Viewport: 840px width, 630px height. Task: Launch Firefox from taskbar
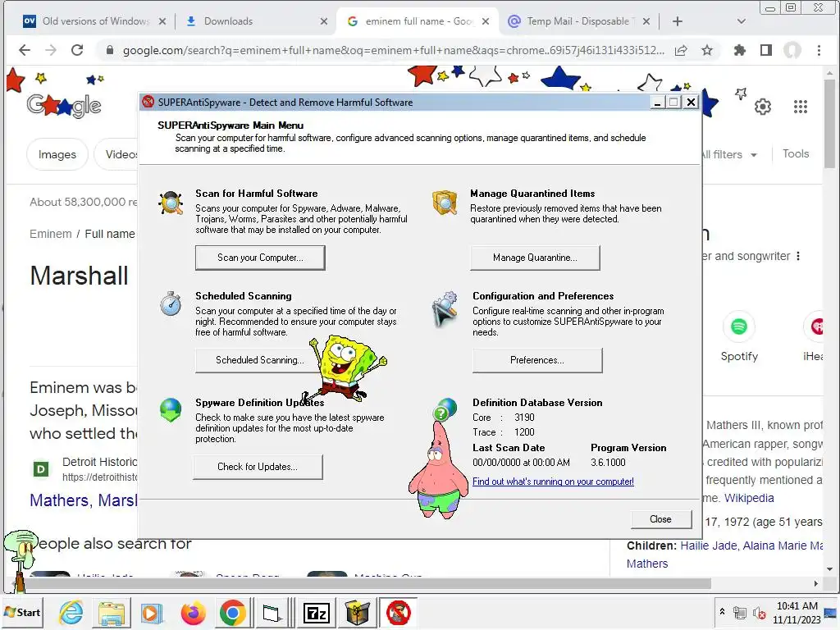193,612
